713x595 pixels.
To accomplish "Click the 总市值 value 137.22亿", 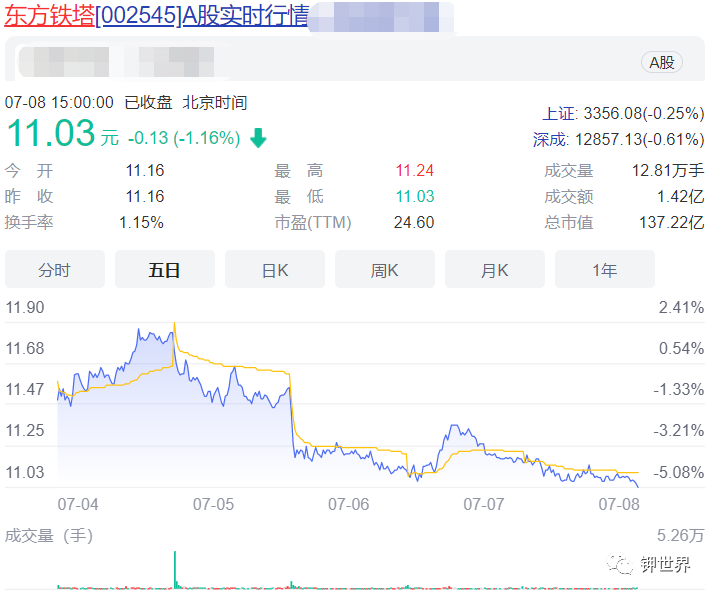I will [x=672, y=222].
